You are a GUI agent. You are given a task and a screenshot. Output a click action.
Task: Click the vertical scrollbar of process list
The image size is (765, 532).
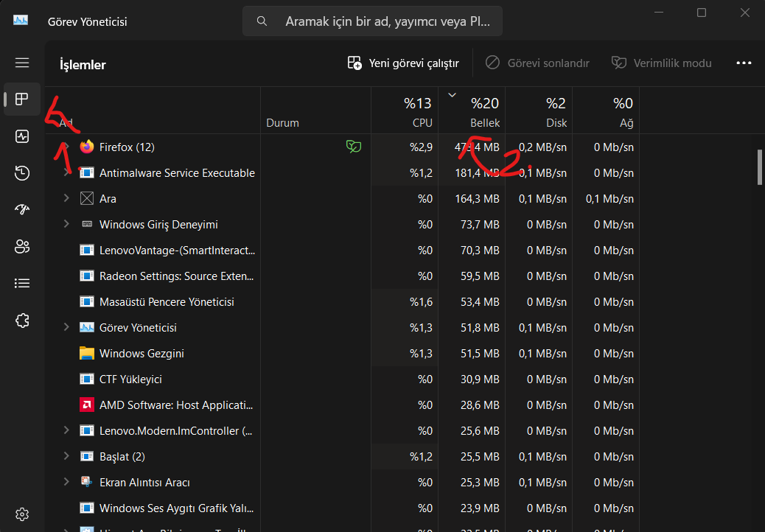[x=759, y=167]
